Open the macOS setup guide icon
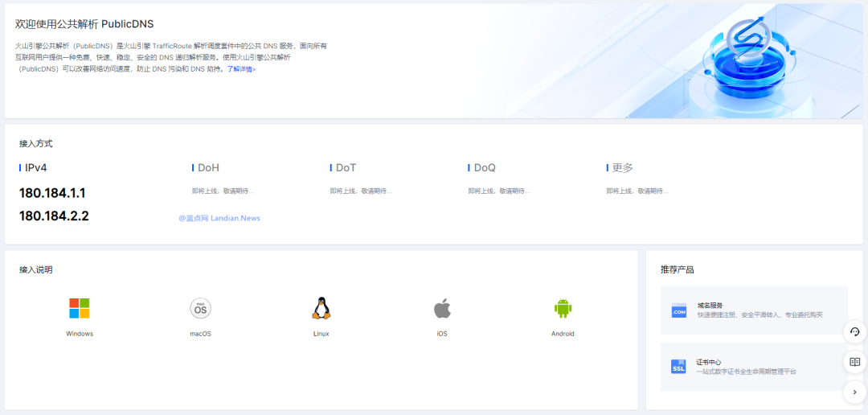The height and width of the screenshot is (415, 868). click(x=200, y=308)
